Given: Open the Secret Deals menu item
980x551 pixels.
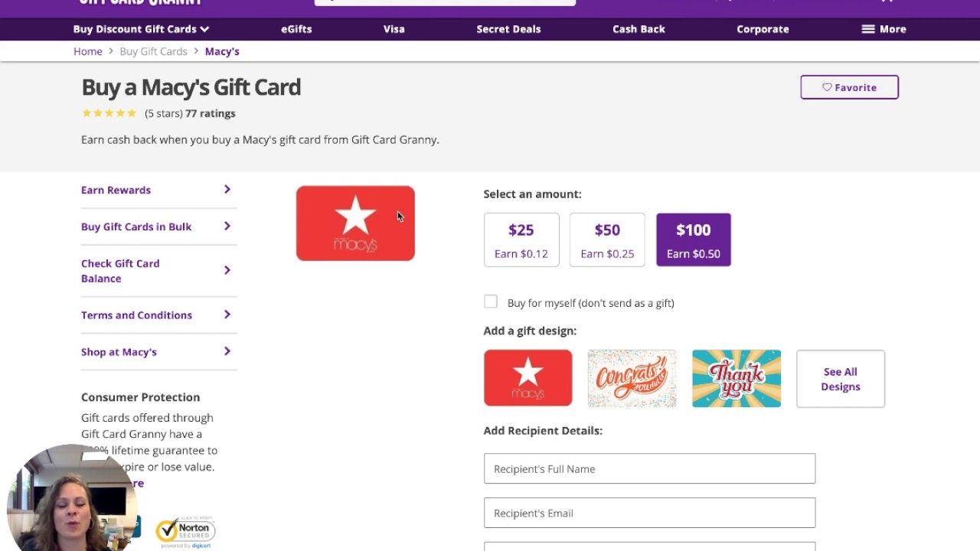Looking at the screenshot, I should tap(508, 29).
